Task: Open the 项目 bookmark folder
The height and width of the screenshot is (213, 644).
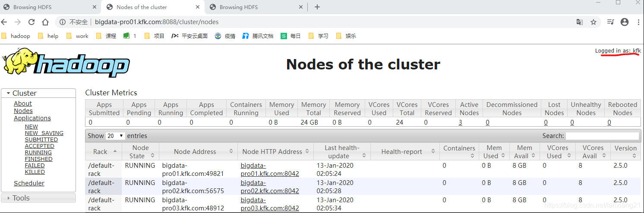Action: (154, 36)
